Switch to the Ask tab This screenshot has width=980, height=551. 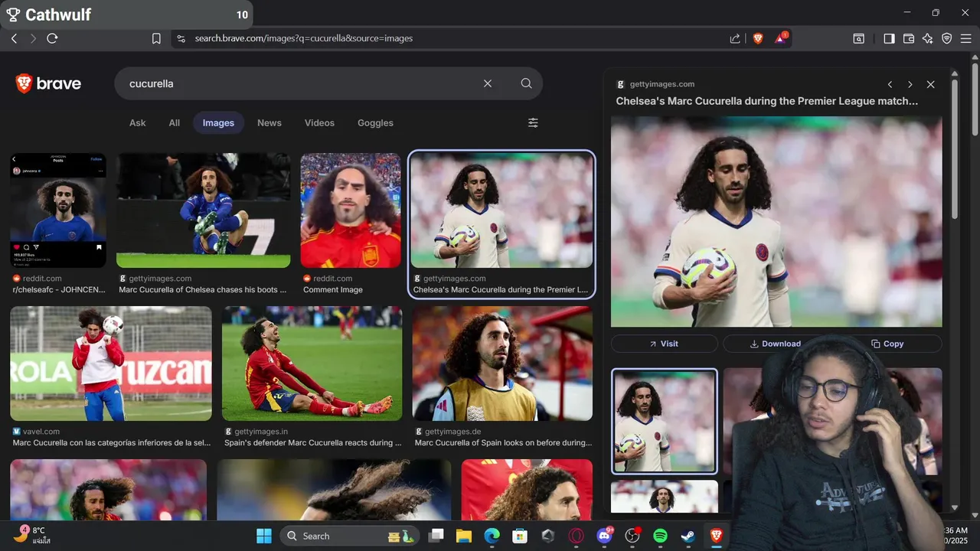coord(138,122)
